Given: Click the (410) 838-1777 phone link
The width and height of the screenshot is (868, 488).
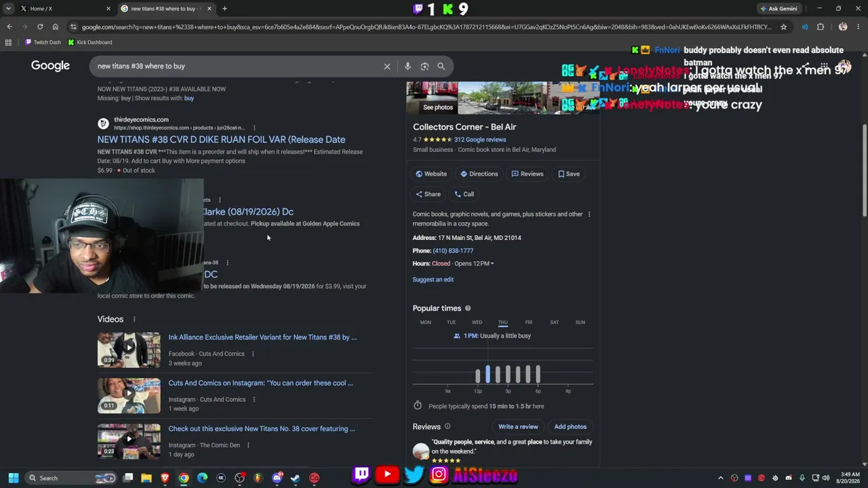Looking at the screenshot, I should coord(453,251).
